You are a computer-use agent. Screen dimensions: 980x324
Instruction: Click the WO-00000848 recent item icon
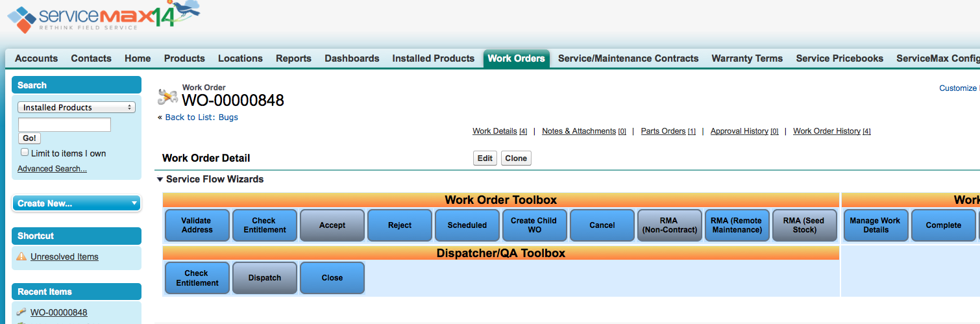click(21, 312)
